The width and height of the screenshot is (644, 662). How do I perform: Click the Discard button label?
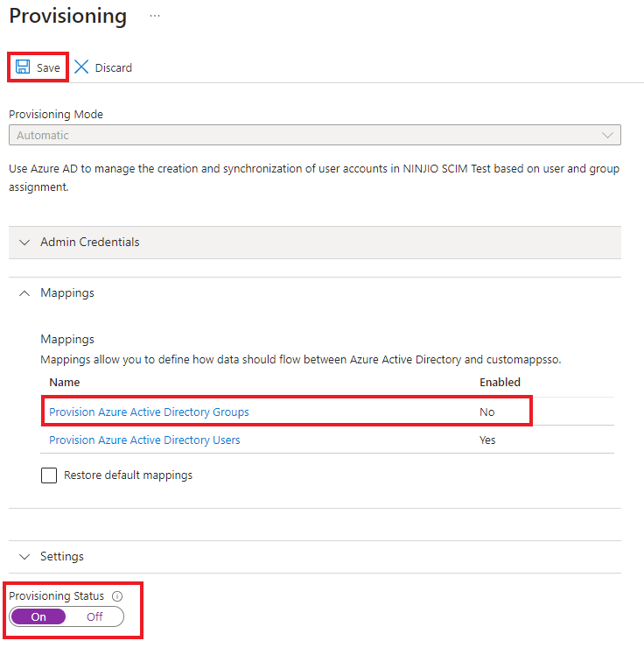point(114,67)
